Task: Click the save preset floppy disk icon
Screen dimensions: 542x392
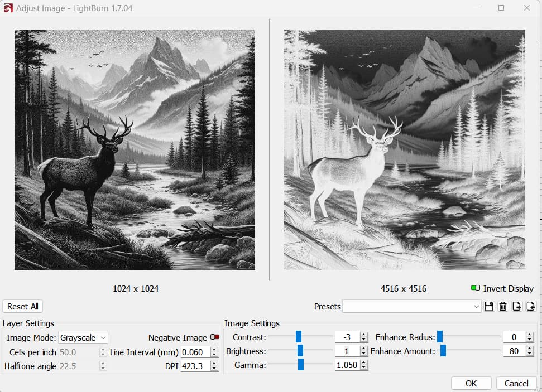Action: [x=489, y=306]
